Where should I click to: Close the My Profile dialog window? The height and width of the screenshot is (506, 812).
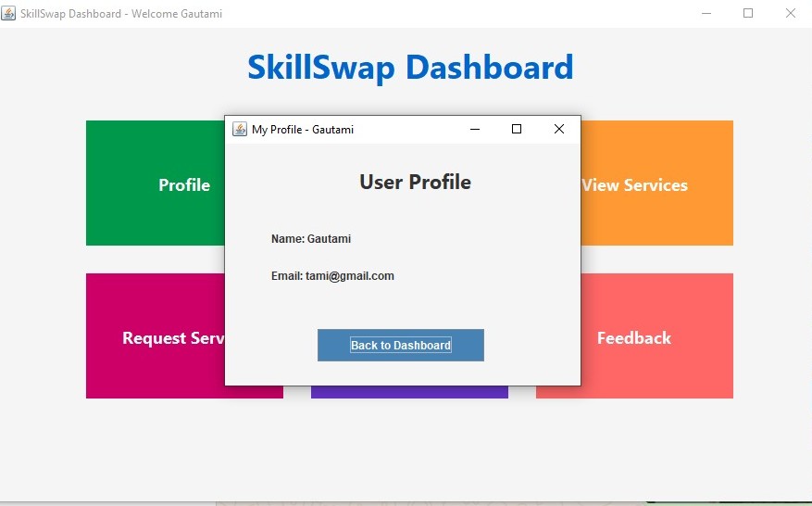click(558, 129)
